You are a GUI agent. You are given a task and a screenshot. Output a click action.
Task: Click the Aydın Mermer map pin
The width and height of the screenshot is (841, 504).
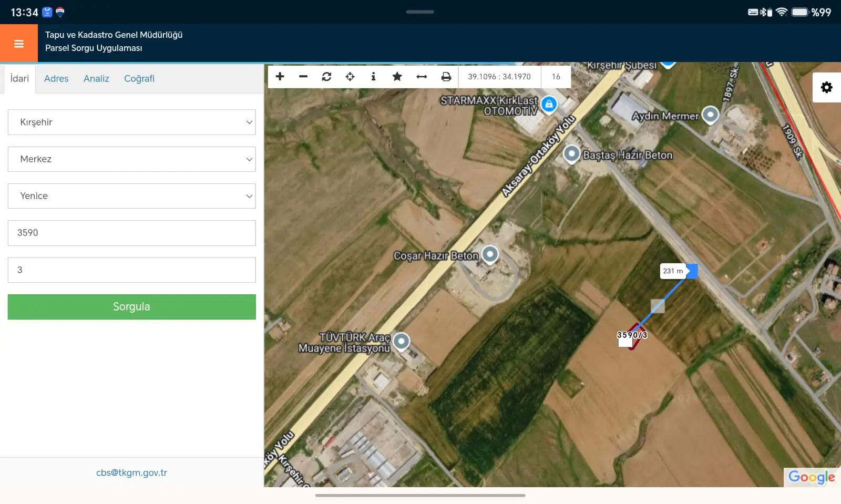tap(711, 115)
